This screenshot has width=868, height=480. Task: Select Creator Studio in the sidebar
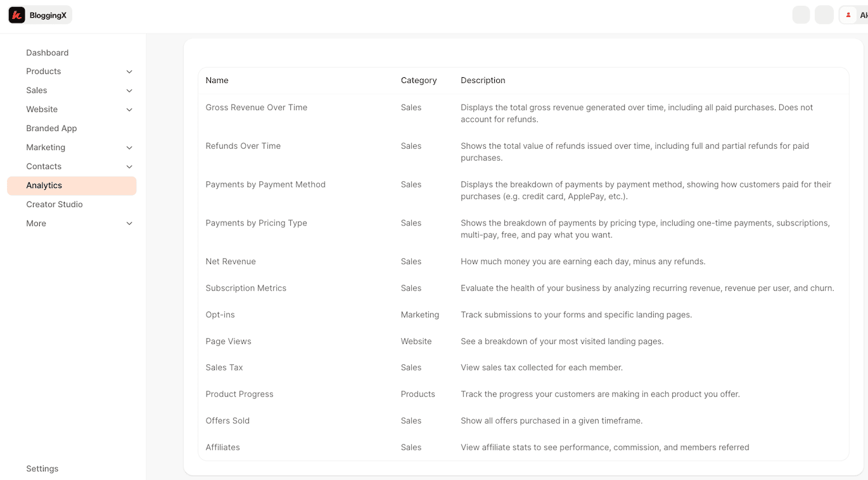pyautogui.click(x=54, y=205)
